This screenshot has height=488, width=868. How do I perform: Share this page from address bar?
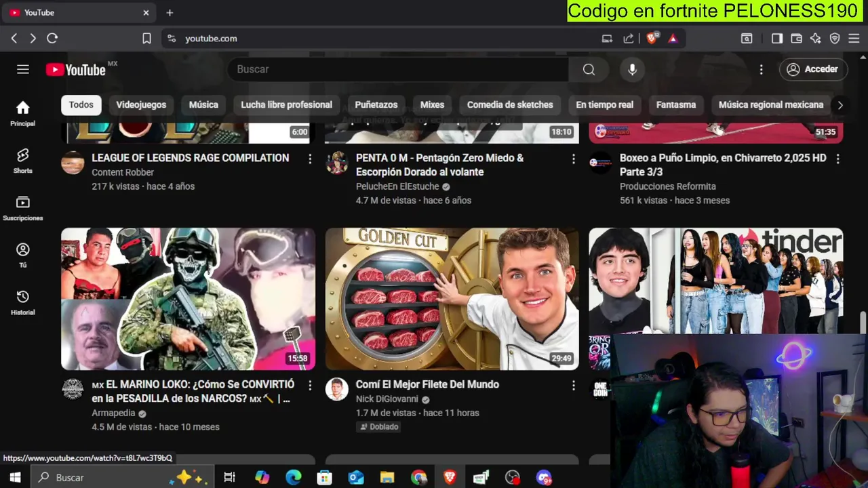click(x=629, y=39)
